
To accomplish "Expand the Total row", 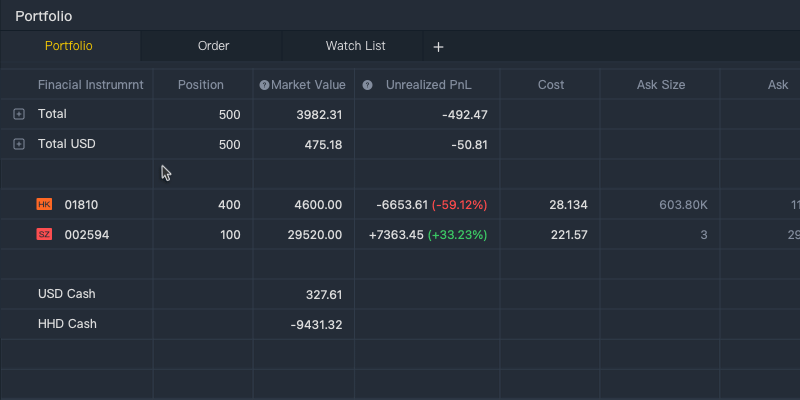I will coord(18,115).
